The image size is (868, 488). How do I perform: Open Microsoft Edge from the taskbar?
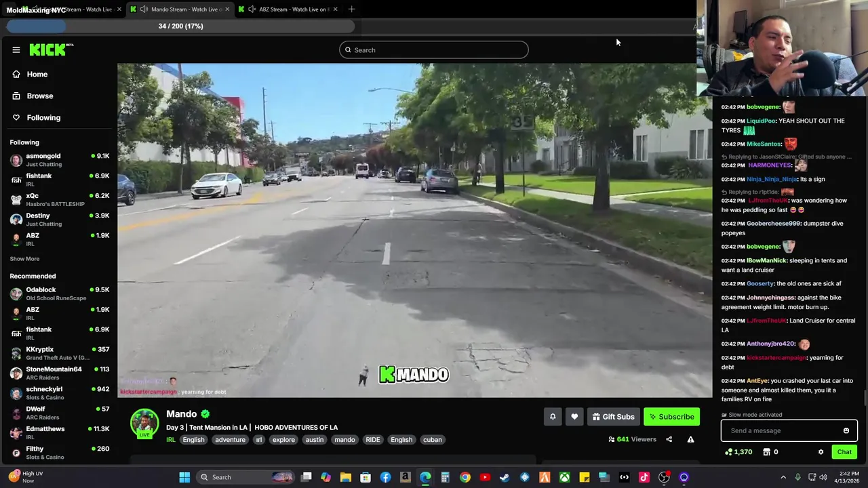[x=425, y=477]
